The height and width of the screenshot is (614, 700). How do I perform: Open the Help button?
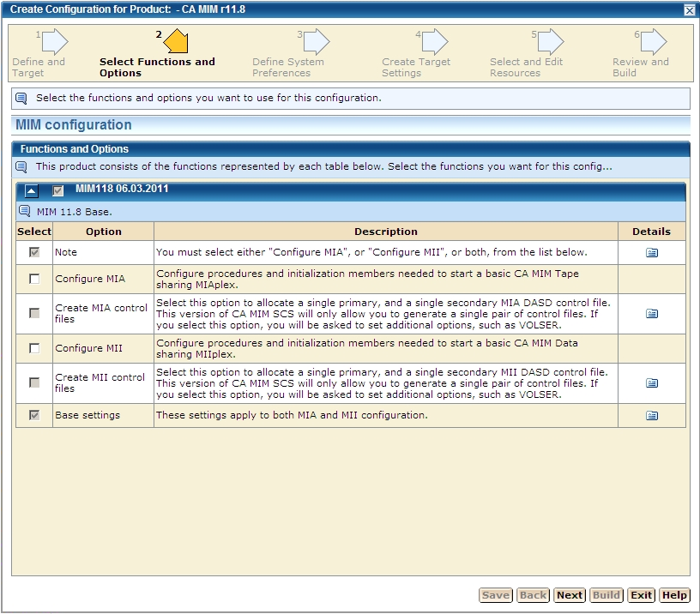[x=673, y=595]
